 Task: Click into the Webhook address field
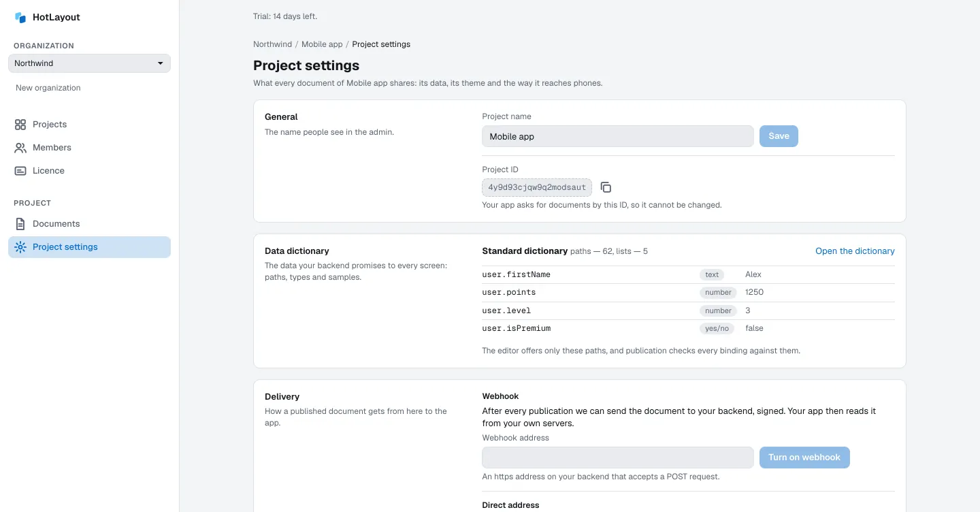point(618,458)
